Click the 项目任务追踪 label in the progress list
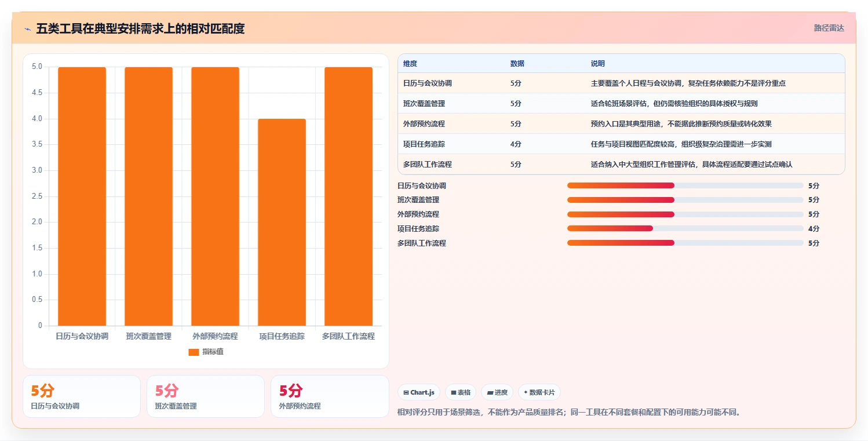Image resolution: width=868 pixels, height=441 pixels. point(418,229)
